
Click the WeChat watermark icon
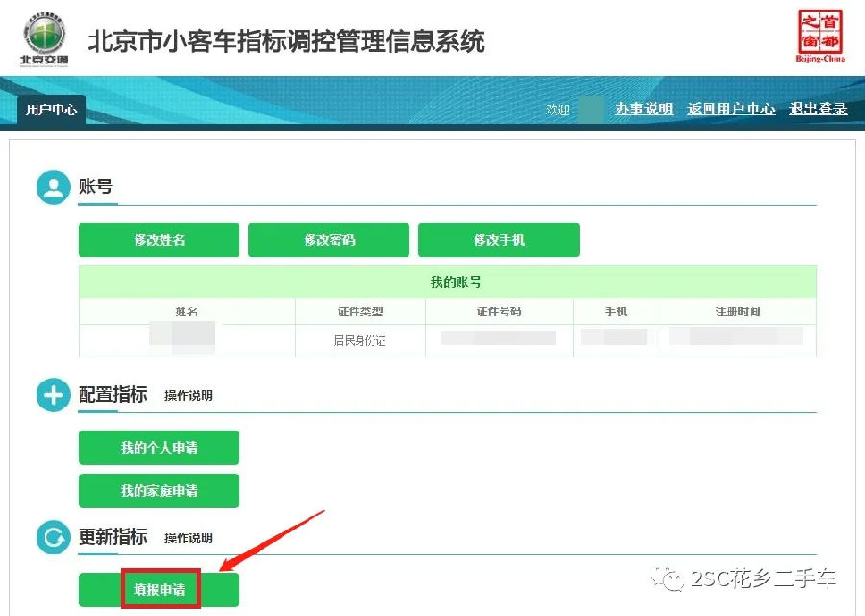click(x=668, y=579)
